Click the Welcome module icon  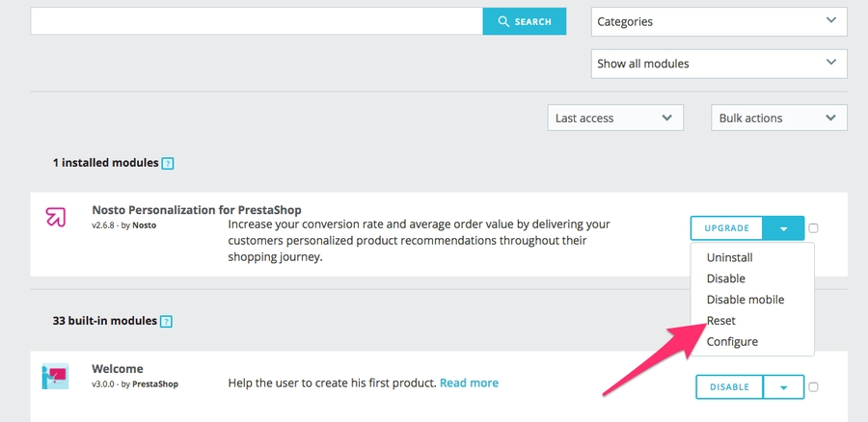tap(55, 376)
